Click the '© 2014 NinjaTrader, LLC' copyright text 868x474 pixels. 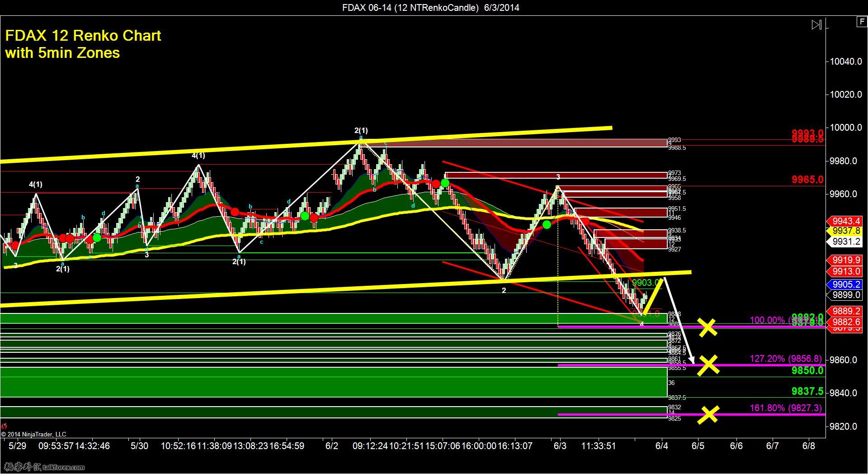tap(33, 435)
